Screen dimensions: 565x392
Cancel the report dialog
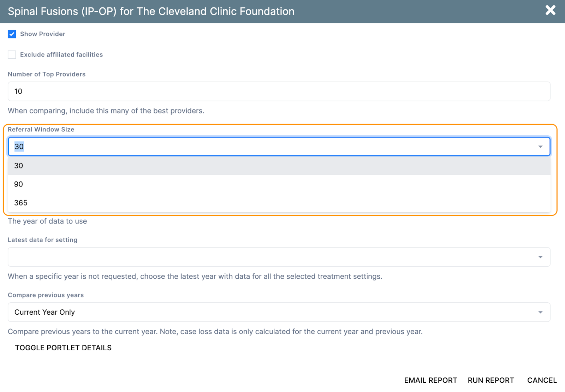[x=542, y=380]
